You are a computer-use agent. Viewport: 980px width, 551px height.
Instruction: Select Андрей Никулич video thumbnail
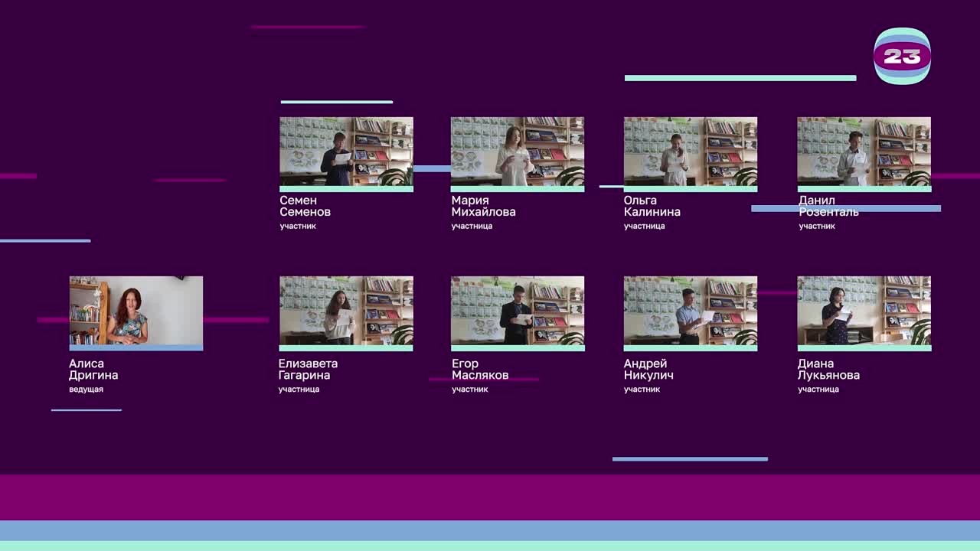click(x=691, y=311)
